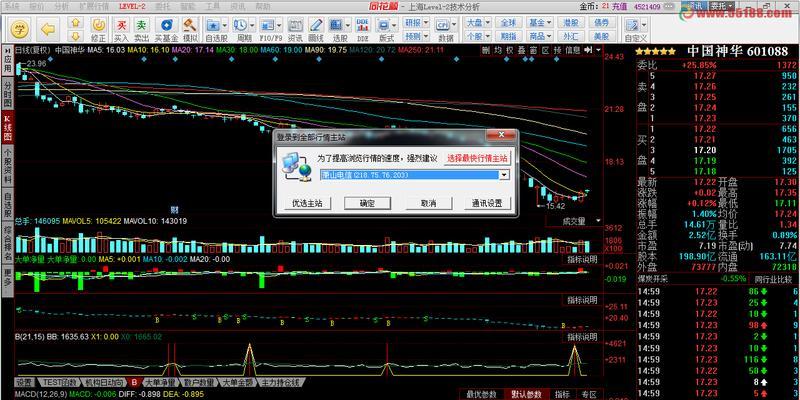Viewport: 800px width, 400px height.
Task: Click the selected server field 萧山电信
Action: tap(409, 175)
